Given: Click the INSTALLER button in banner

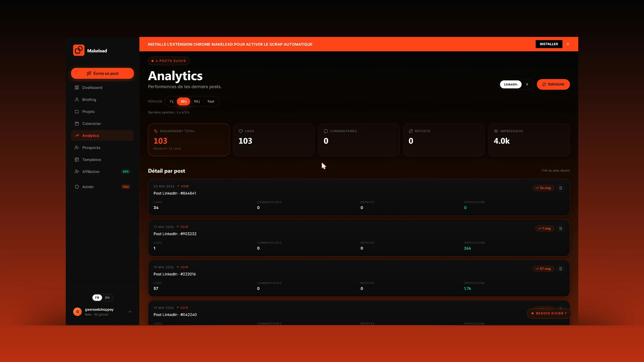Looking at the screenshot, I should coord(549,44).
